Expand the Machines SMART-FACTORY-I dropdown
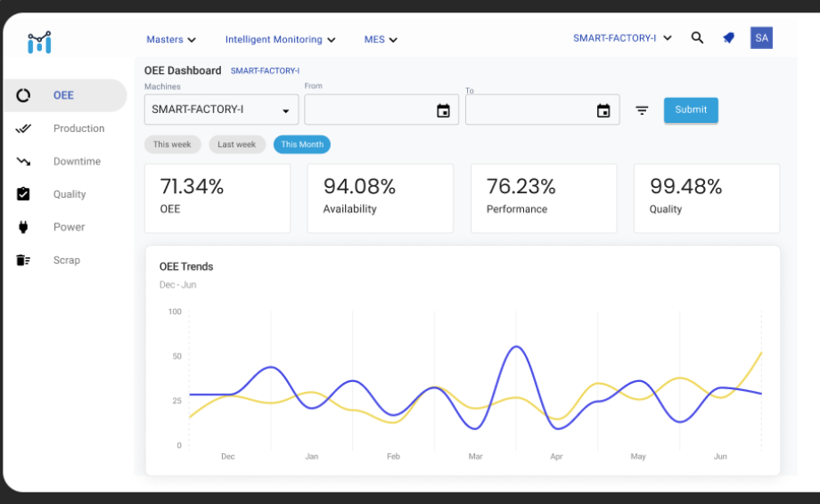Screen dimensions: 820x504 point(221,110)
